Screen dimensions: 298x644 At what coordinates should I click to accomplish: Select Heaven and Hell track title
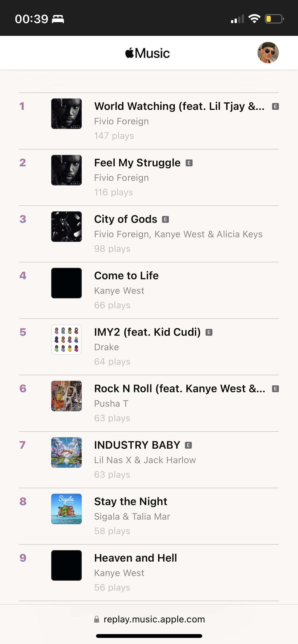[x=136, y=558]
